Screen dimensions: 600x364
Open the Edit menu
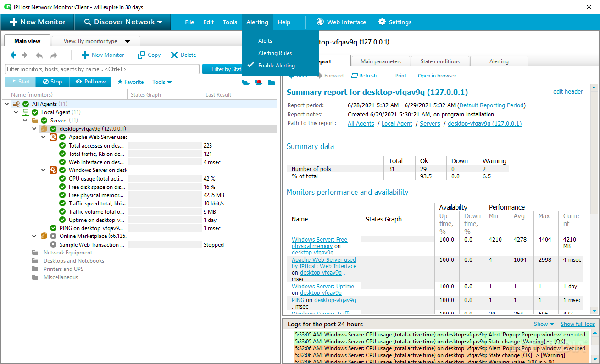(208, 22)
